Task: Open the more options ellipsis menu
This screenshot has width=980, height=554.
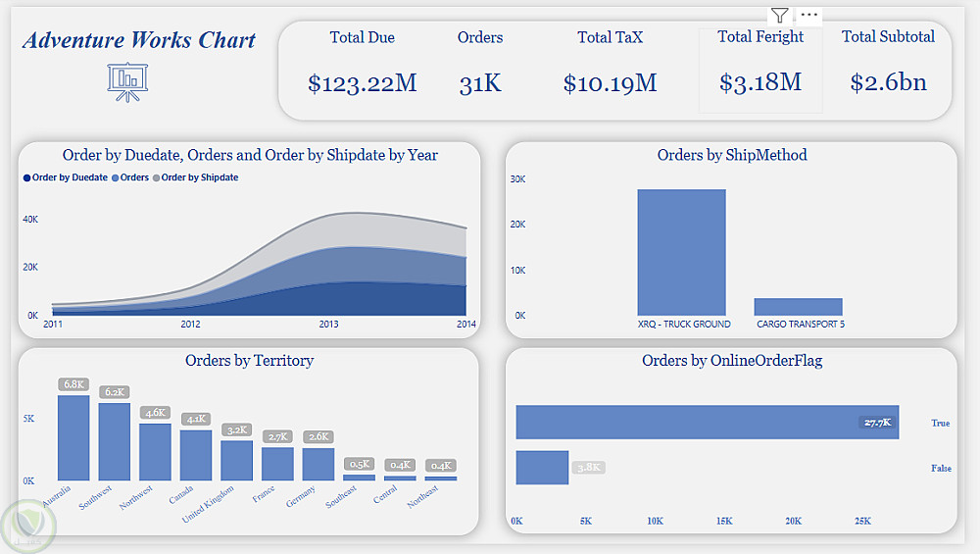Action: pos(808,15)
